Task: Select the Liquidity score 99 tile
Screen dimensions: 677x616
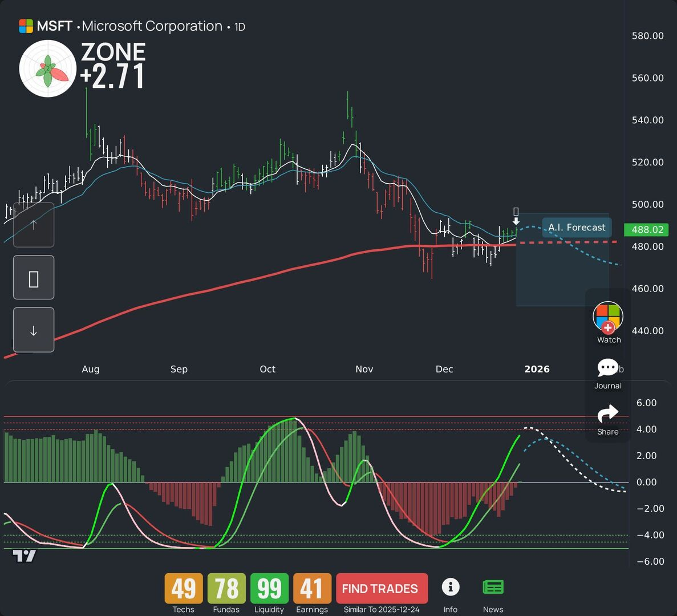Action: click(269, 589)
